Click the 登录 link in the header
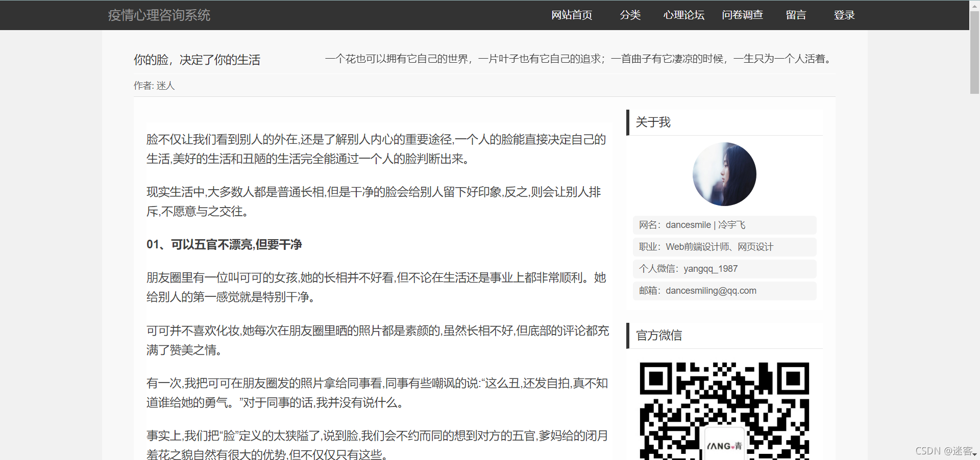 tap(844, 15)
